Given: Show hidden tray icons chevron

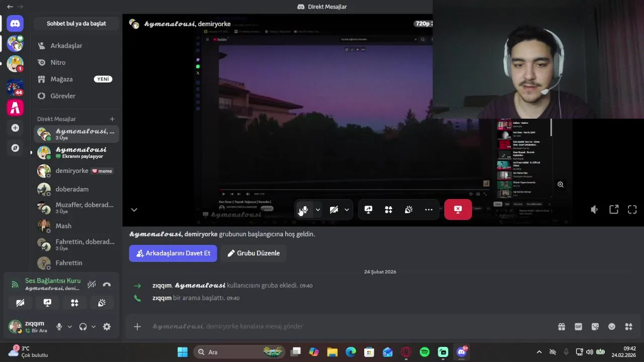Looking at the screenshot, I should pyautogui.click(x=539, y=352).
